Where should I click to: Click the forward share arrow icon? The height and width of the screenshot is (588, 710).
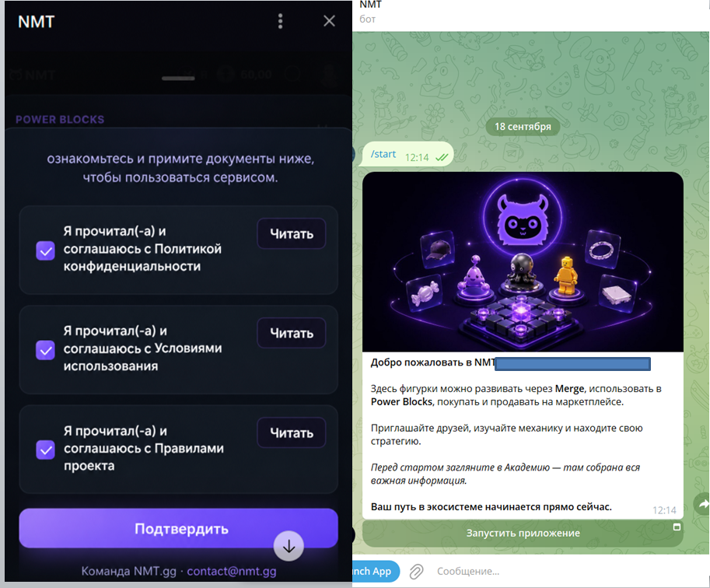pyautogui.click(x=703, y=504)
